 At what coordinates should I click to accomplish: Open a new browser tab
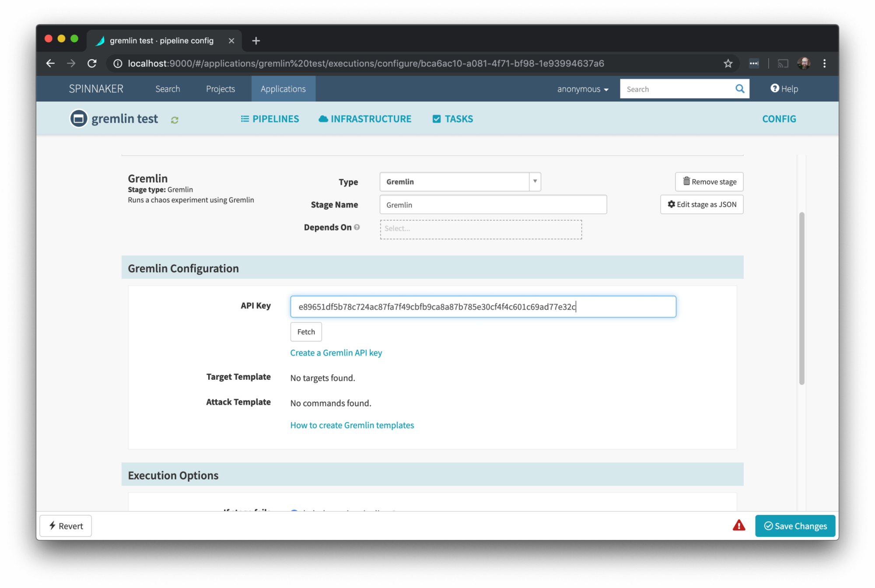pos(256,41)
